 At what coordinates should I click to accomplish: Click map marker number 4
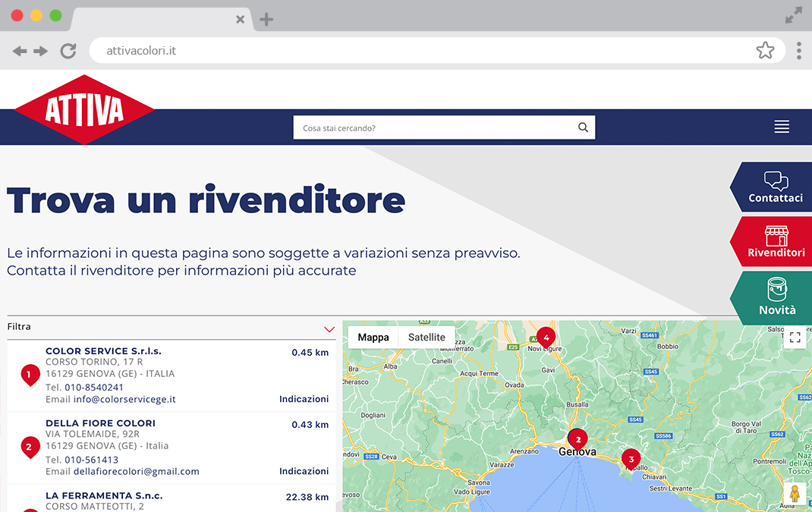pyautogui.click(x=546, y=338)
